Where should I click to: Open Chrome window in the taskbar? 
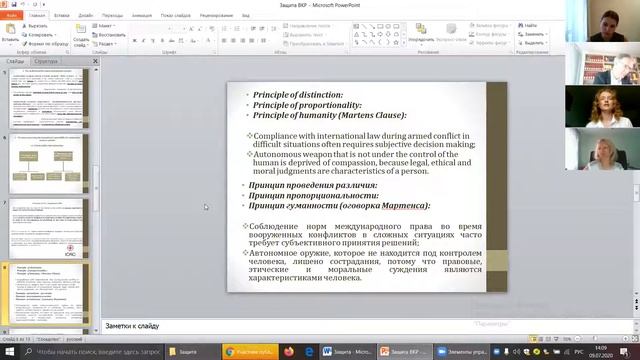250,351
